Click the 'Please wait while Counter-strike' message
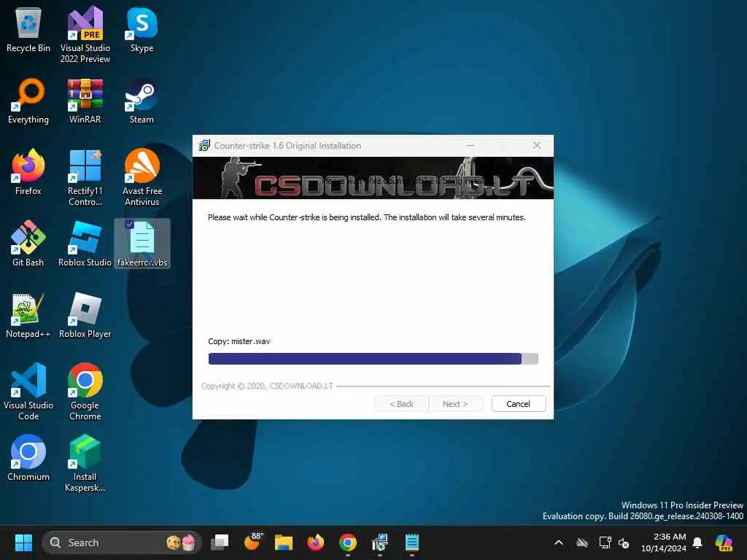Viewport: 747px width, 560px height. point(366,217)
